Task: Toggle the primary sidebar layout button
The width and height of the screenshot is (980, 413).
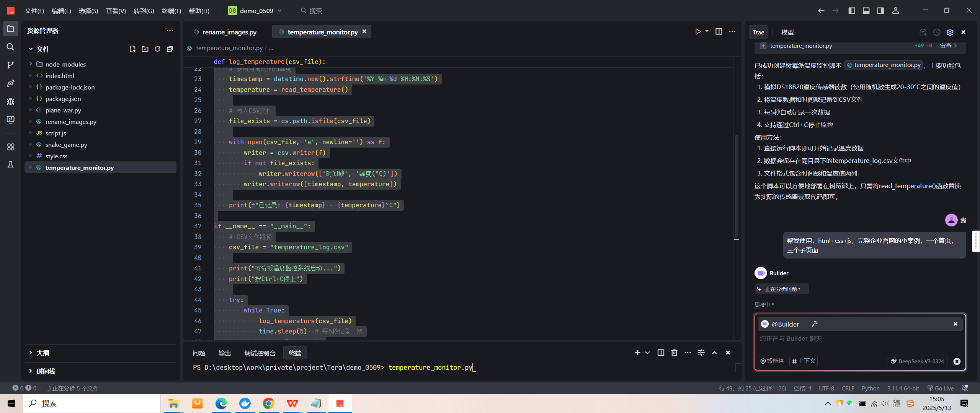Action: pos(852,11)
